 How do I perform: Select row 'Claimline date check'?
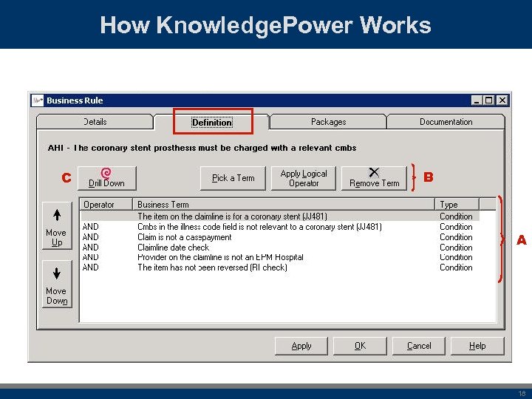[x=280, y=248]
